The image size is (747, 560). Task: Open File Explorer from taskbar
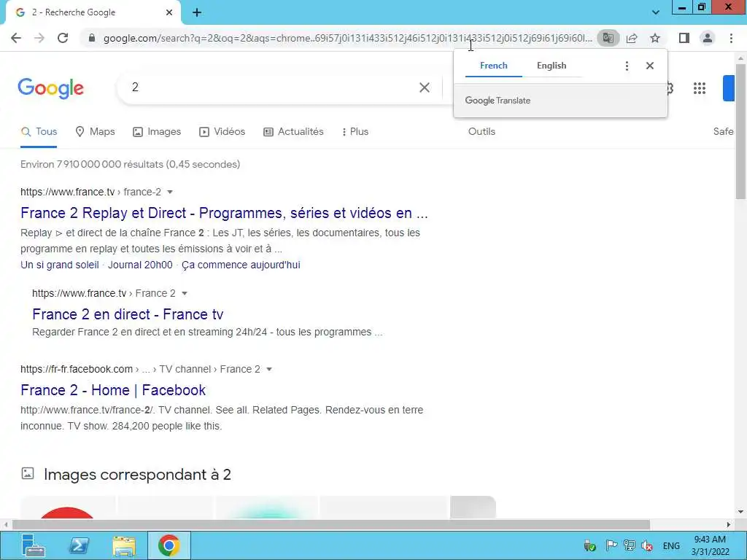tap(124, 545)
